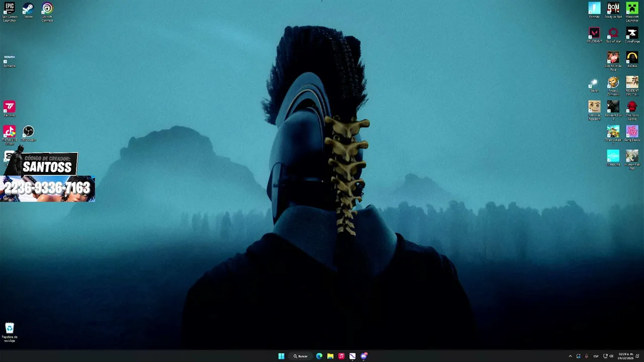Switch the ESP input language indicator
This screenshot has width=644, height=362.
pyautogui.click(x=596, y=356)
